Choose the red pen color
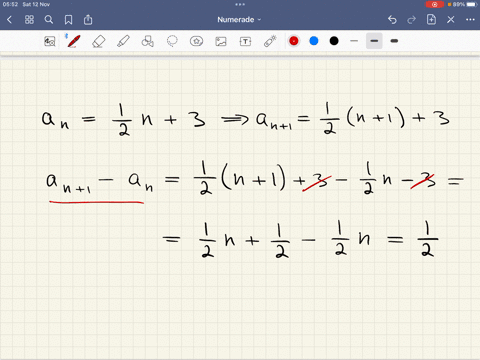 point(294,41)
